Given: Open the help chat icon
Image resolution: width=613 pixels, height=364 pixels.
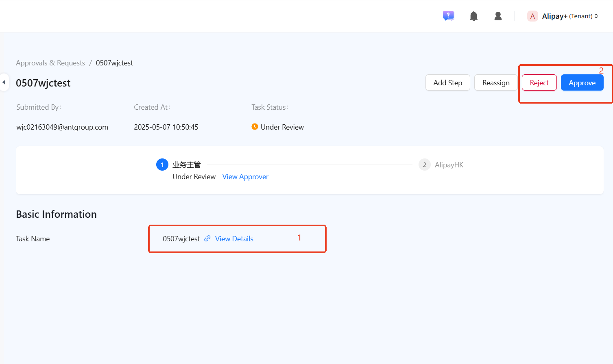Looking at the screenshot, I should [448, 16].
